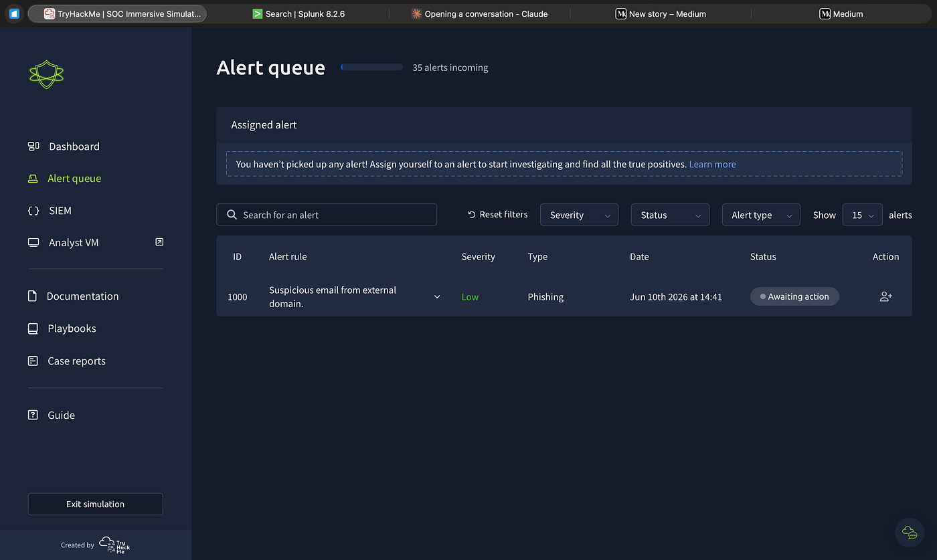Click the Guide question mark icon
Image resolution: width=937 pixels, height=560 pixels.
pos(33,415)
